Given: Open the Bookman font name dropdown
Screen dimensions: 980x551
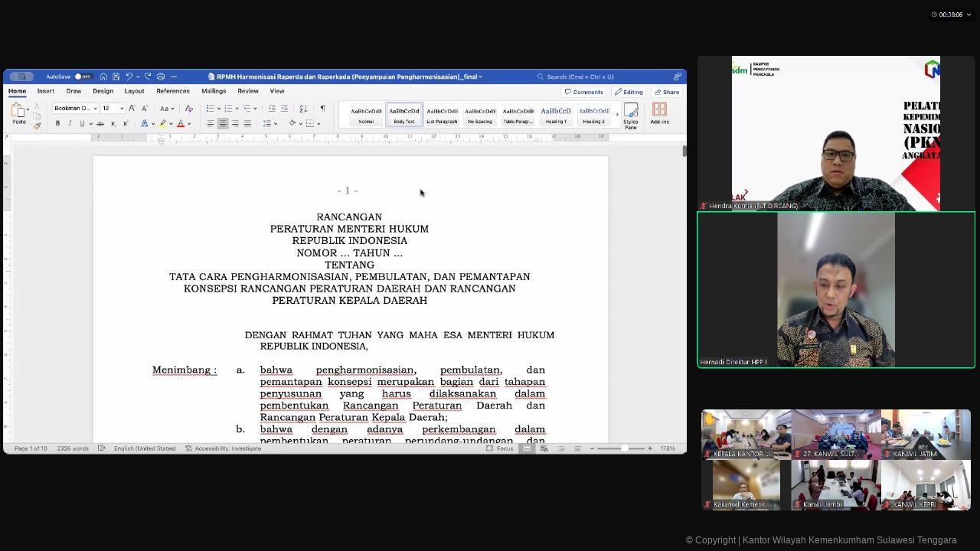Looking at the screenshot, I should click(x=75, y=109).
